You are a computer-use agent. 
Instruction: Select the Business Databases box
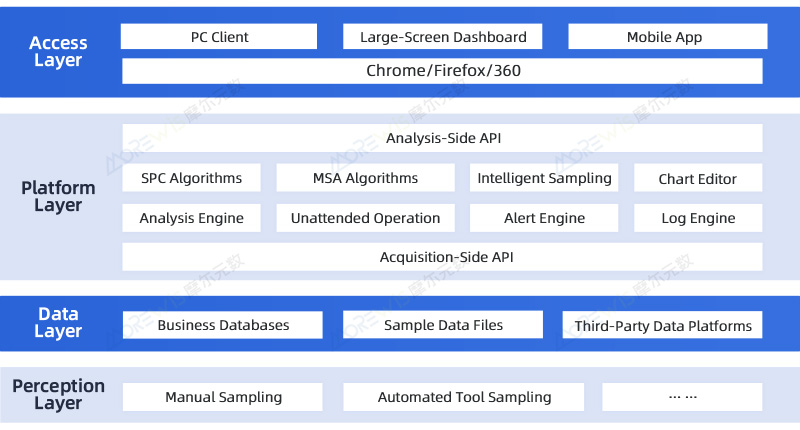(x=223, y=325)
